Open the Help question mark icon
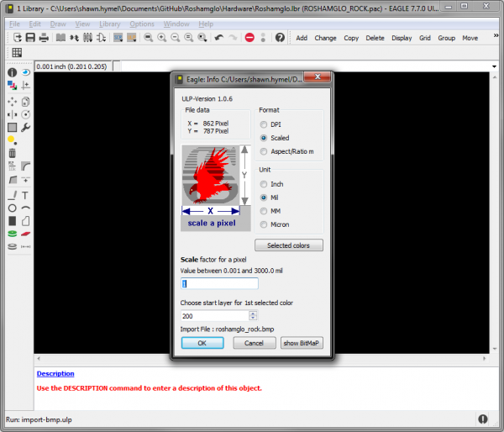 (280, 38)
